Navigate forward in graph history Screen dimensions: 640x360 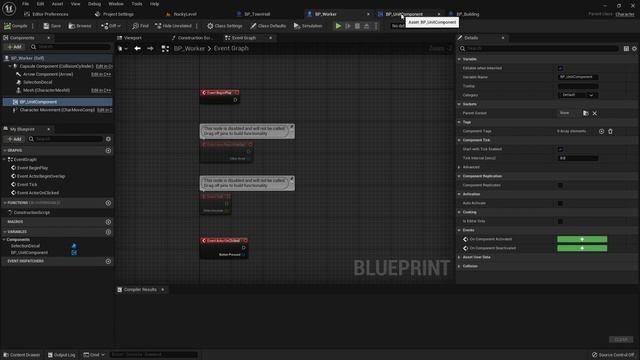click(150, 49)
